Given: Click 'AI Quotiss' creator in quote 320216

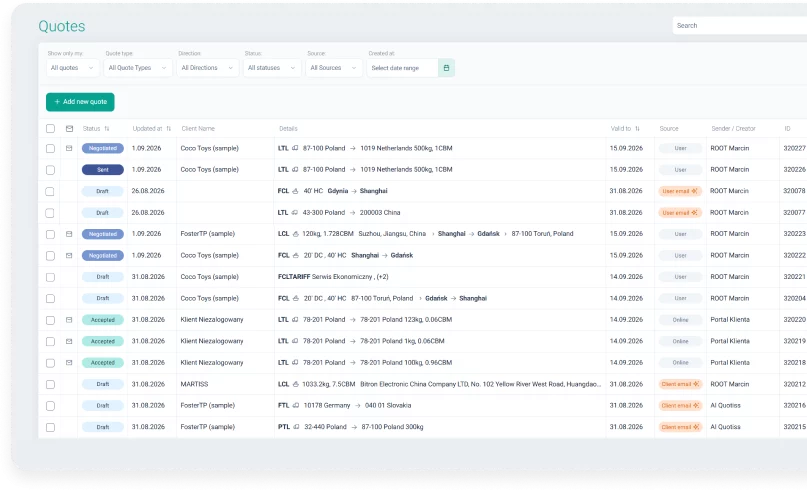Looking at the screenshot, I should tap(726, 406).
